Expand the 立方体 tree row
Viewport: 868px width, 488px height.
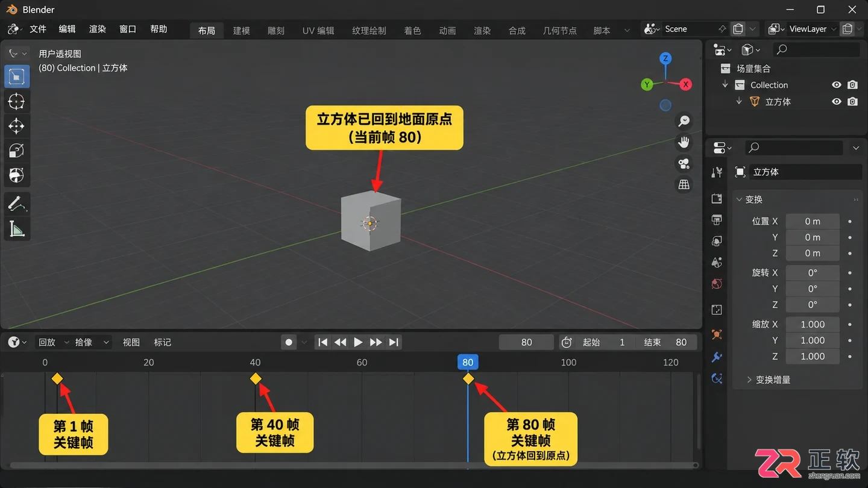pos(739,102)
